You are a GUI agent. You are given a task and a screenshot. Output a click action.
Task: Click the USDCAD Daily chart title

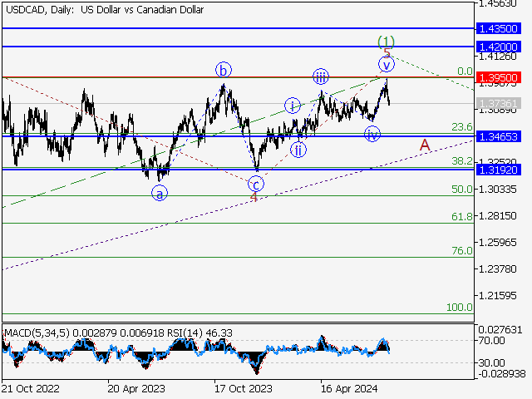coord(105,10)
